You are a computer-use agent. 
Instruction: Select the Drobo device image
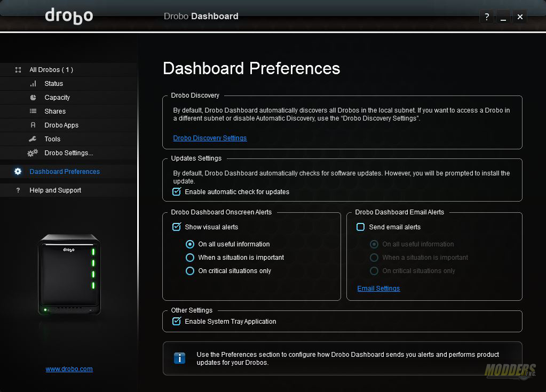pos(69,275)
